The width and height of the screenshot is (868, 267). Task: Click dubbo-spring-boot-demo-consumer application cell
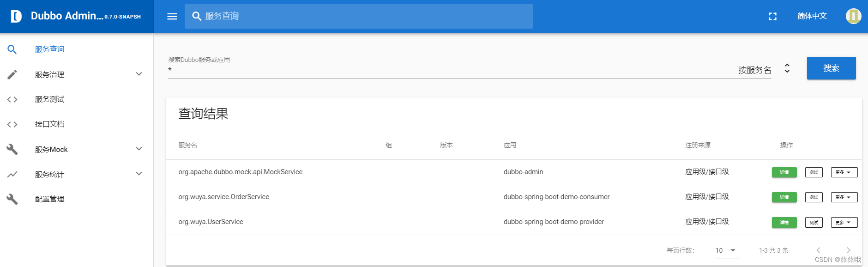pos(556,197)
